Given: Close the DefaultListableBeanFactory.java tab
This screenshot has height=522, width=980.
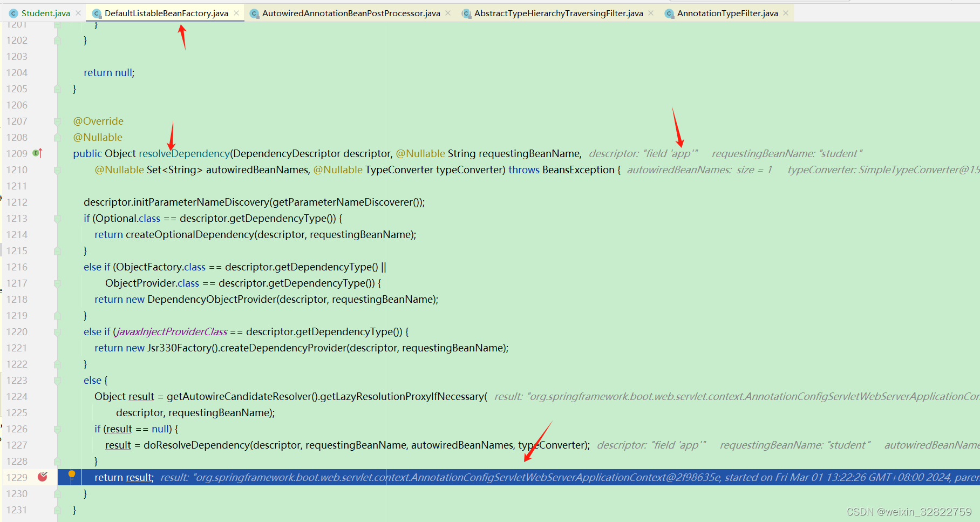Looking at the screenshot, I should pos(236,13).
